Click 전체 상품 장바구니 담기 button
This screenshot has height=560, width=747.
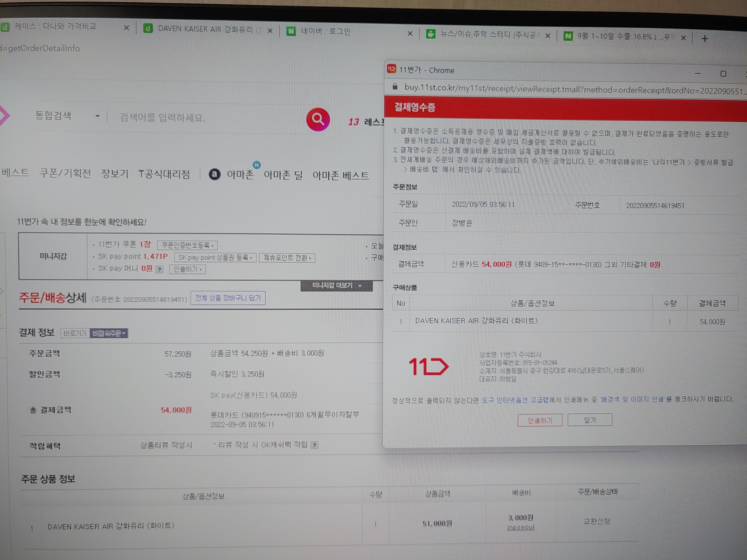pos(228,298)
